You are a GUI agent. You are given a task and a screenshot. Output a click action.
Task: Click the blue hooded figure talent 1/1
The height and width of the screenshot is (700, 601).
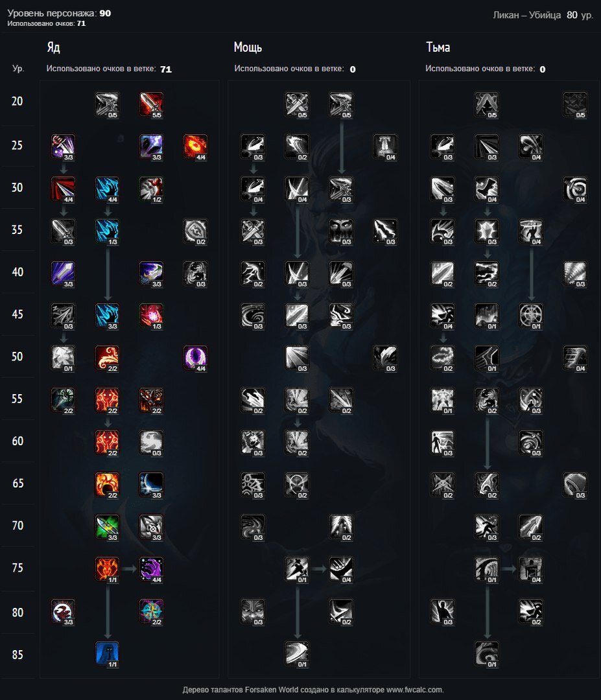tap(107, 655)
